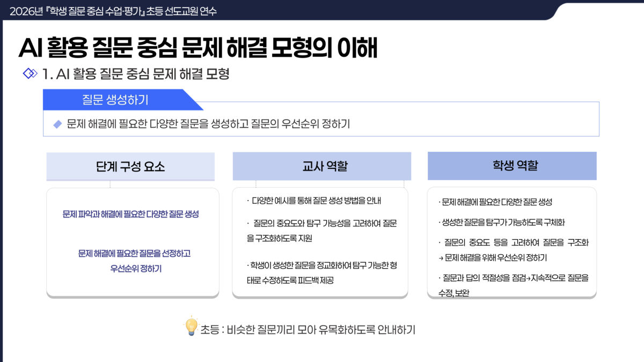Click line → 문제 해결을 위해 우선순위 정하기

pos(493,258)
